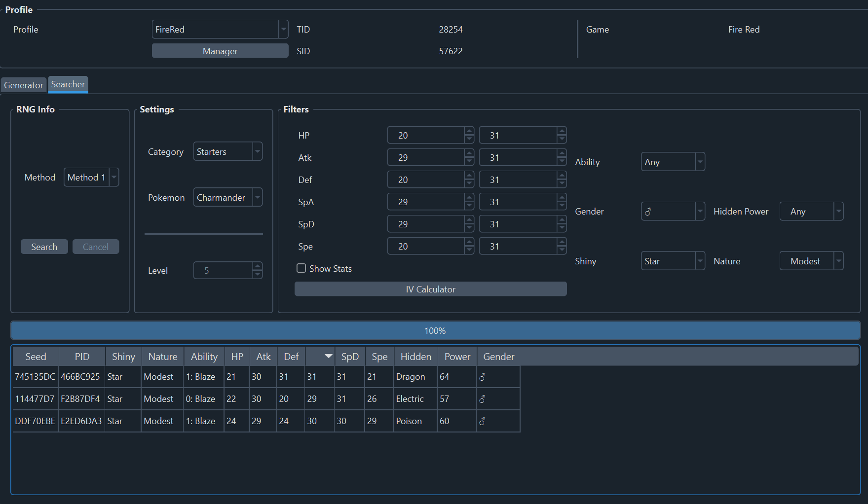The width and height of the screenshot is (868, 504).
Task: Select the Searcher tab
Action: (68, 84)
